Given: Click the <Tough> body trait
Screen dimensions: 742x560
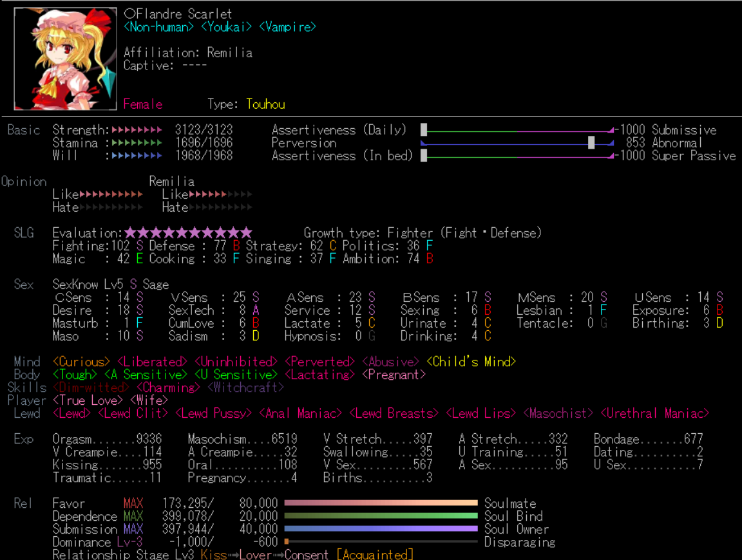Looking at the screenshot, I should pyautogui.click(x=75, y=375).
